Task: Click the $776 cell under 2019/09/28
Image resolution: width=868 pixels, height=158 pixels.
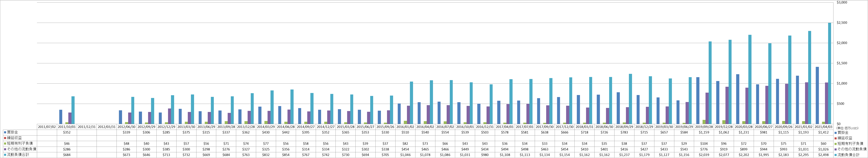Action: [x=704, y=149]
